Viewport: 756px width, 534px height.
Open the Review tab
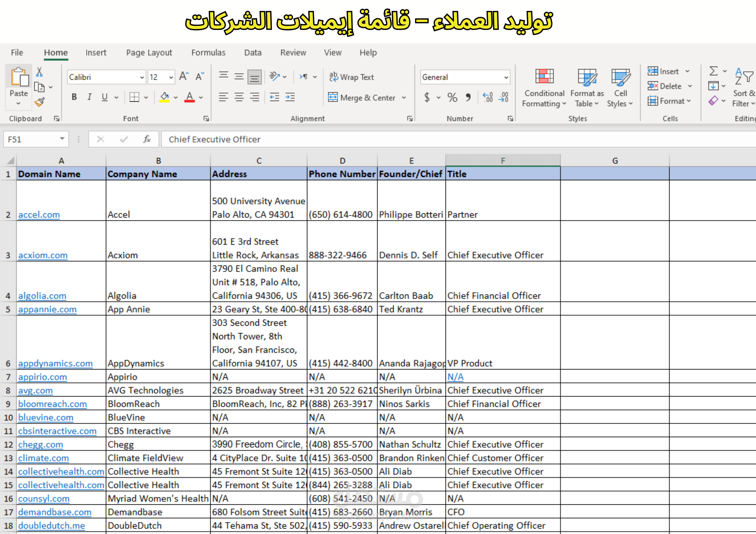pos(293,52)
